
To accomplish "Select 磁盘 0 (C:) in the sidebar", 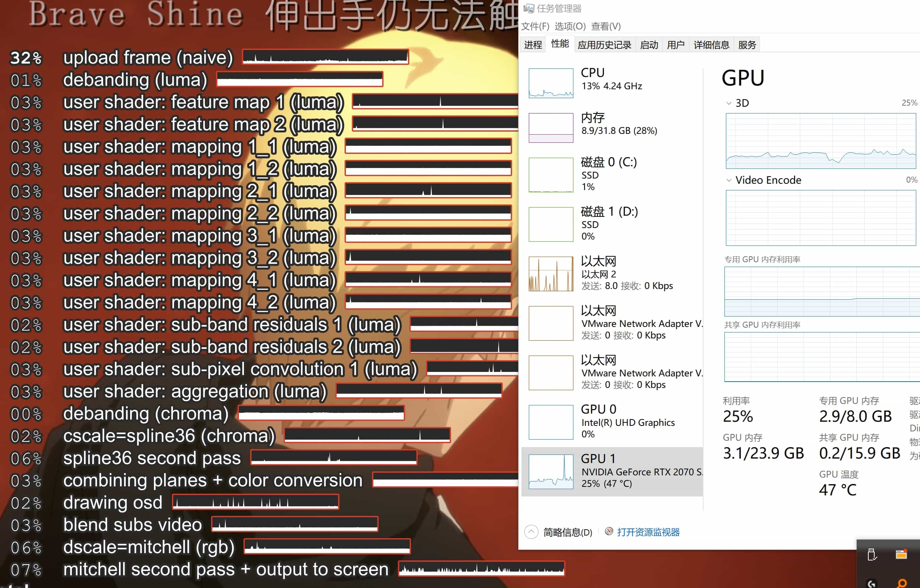I will (x=612, y=174).
